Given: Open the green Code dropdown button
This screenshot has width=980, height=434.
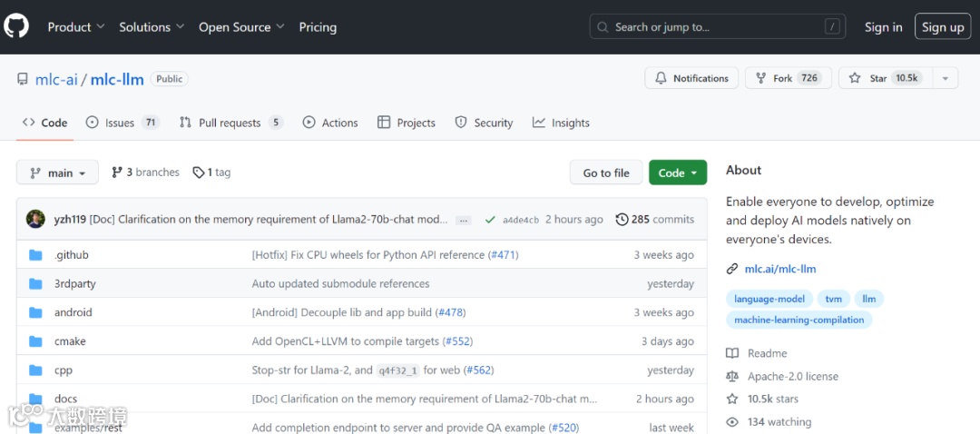Looking at the screenshot, I should pos(678,173).
